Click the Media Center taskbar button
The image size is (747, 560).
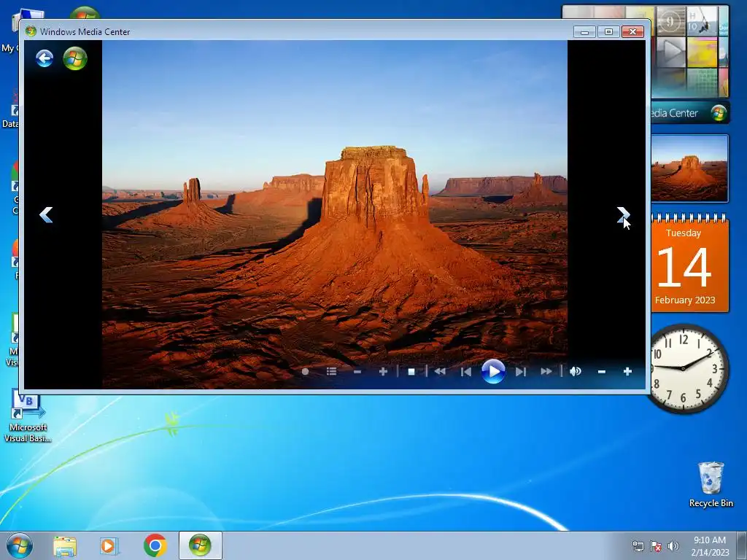click(x=200, y=545)
